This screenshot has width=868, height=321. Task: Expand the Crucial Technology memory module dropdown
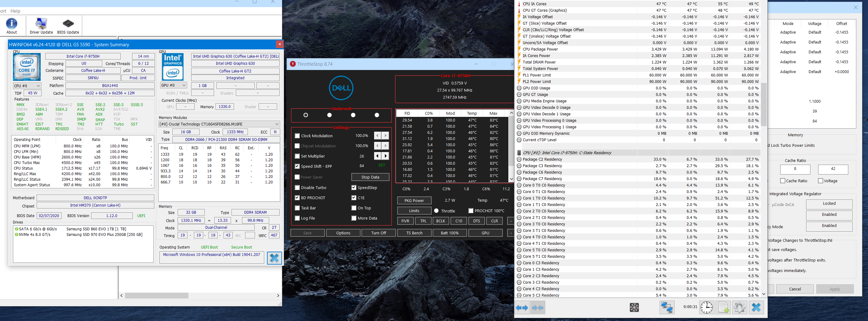click(219, 124)
